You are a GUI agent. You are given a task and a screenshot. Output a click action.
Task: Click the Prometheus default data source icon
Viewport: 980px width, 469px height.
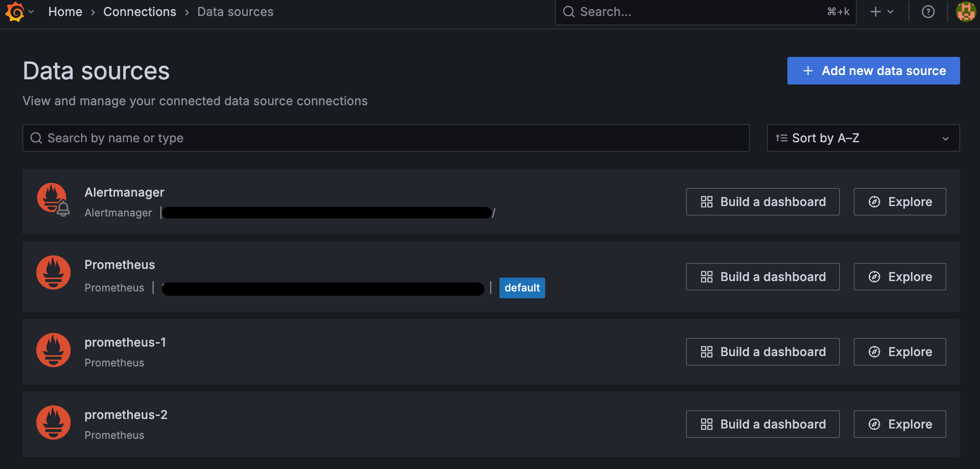pos(53,272)
